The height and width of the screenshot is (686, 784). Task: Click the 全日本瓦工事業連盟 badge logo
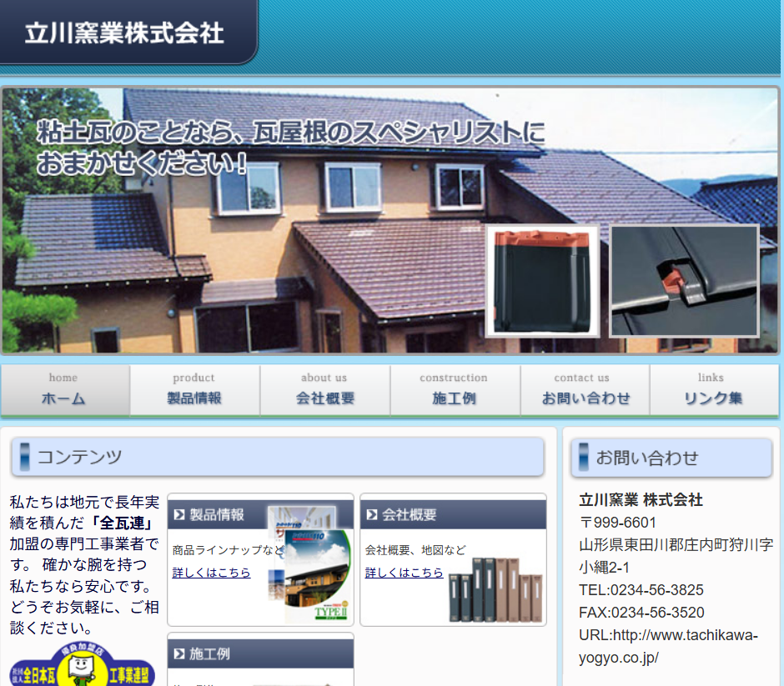tap(82, 665)
